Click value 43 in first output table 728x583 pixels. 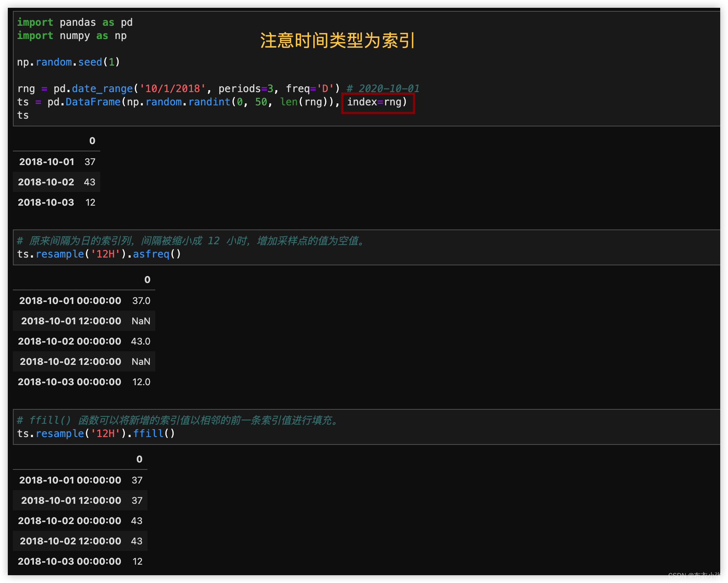click(x=90, y=182)
